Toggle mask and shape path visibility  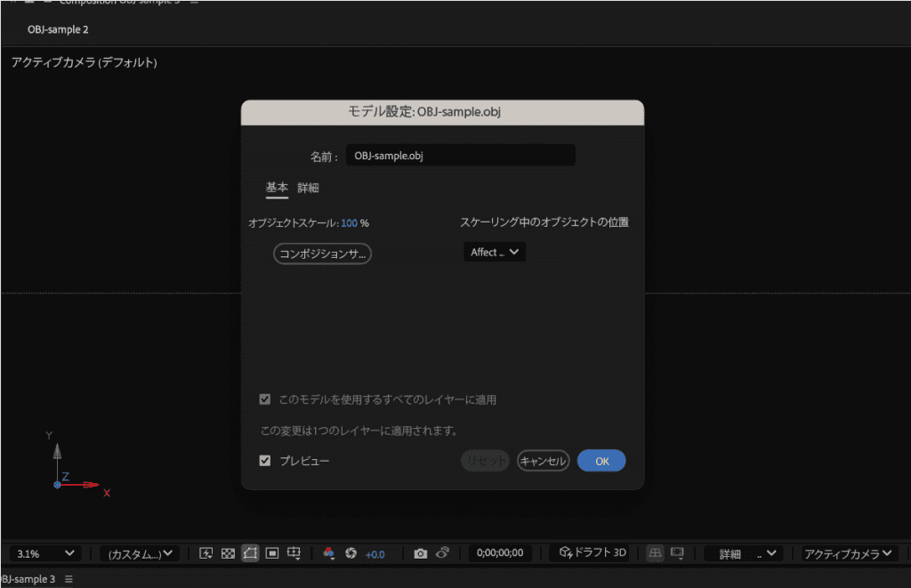point(250,553)
